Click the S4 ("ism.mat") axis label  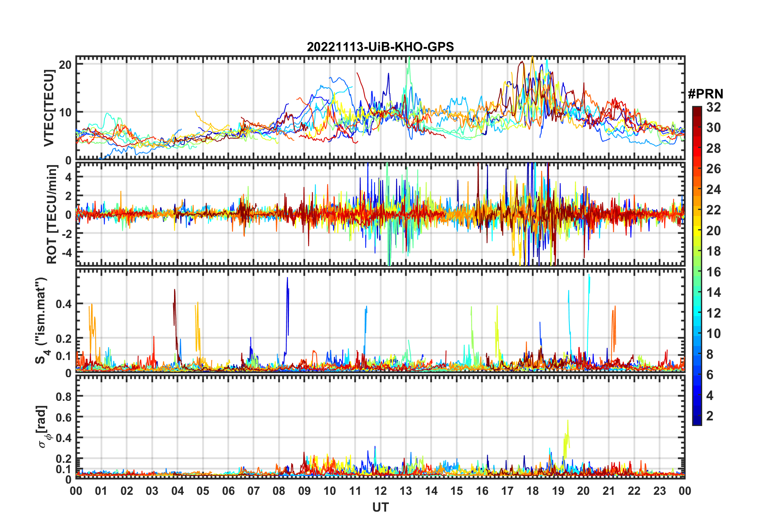[x=42, y=320]
